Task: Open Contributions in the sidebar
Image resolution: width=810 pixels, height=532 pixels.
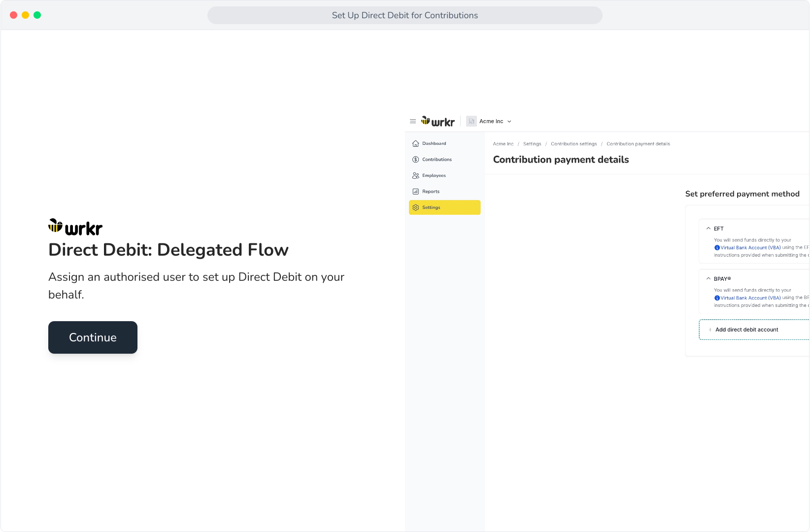Action: tap(444, 160)
